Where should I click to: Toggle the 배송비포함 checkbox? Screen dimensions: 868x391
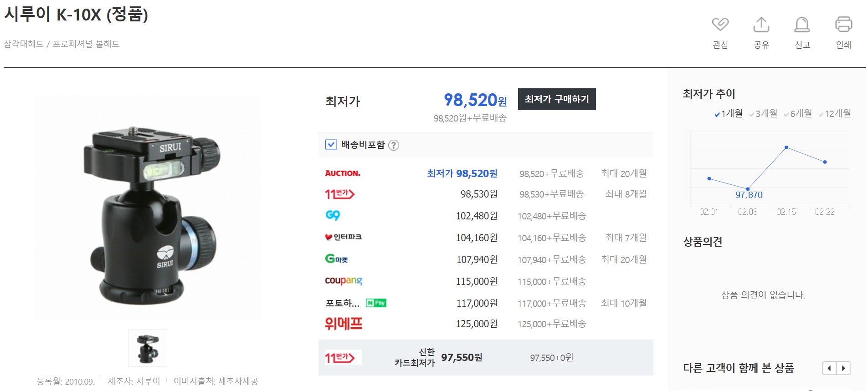tap(331, 145)
